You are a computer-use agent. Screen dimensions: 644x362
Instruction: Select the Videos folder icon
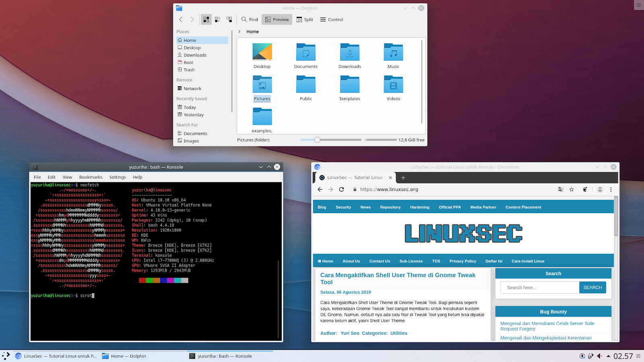coord(394,84)
